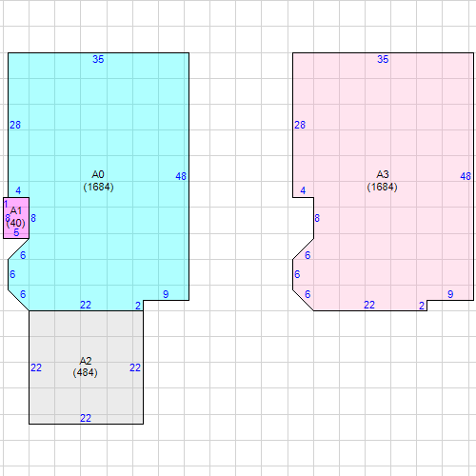Pick the 28 dimension on A0's left edge
Screen dimensions: 476x476
click(x=15, y=125)
